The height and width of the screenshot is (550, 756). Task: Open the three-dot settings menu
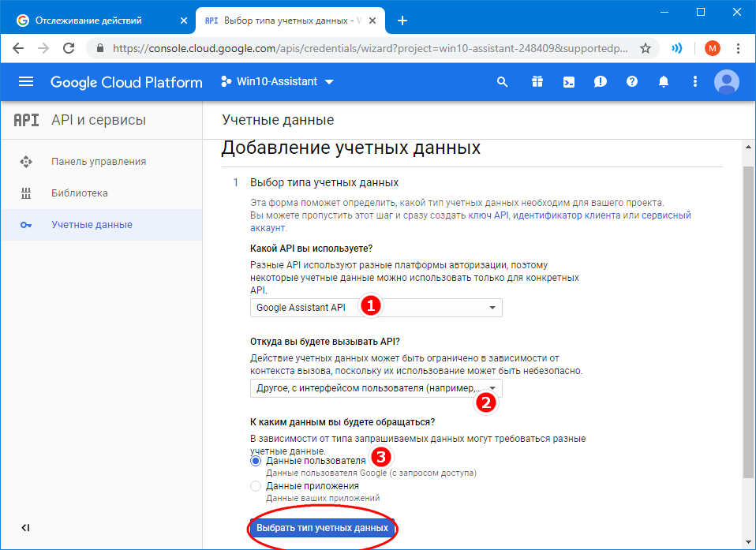click(694, 82)
